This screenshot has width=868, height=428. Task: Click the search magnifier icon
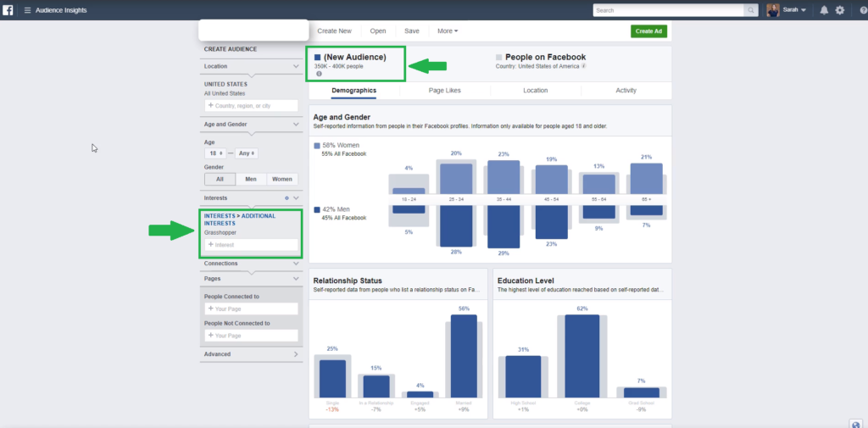751,10
